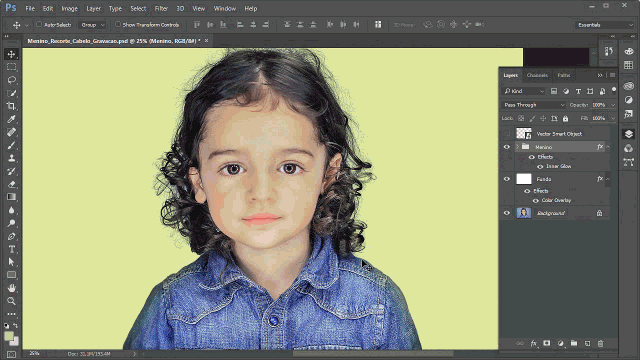This screenshot has width=640, height=360.
Task: Select the Blur tool
Action: [x=11, y=210]
